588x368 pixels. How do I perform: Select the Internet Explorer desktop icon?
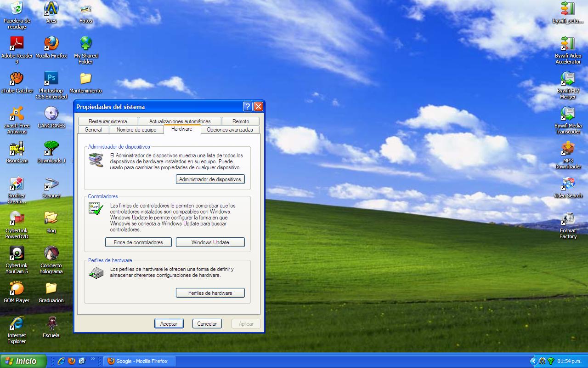coord(17,330)
